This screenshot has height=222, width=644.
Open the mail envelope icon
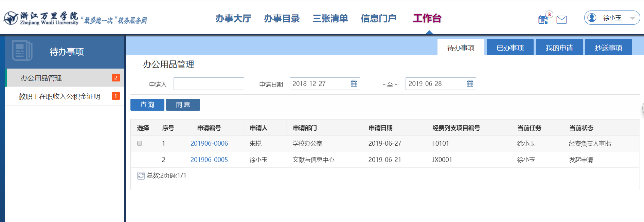[561, 20]
